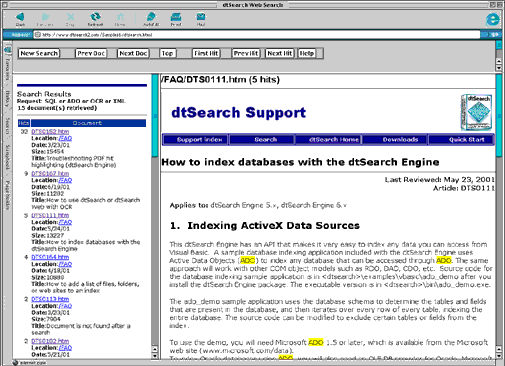505x366 pixels.
Task: Click the document pane cyan scrollbar thumb
Action: click(x=499, y=116)
